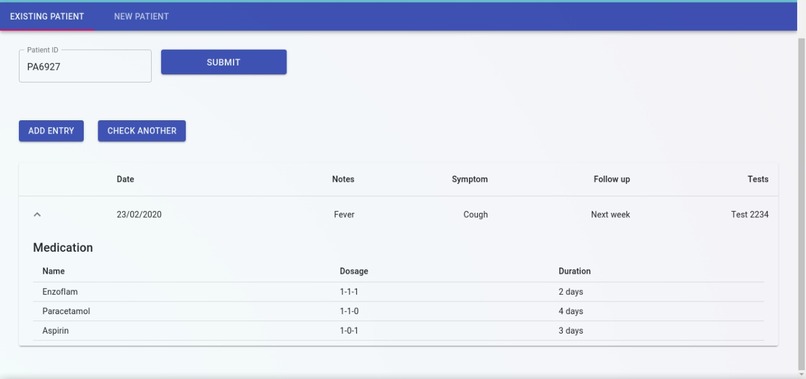This screenshot has height=379, width=806.
Task: Click the Cough symptom cell
Action: pos(475,214)
